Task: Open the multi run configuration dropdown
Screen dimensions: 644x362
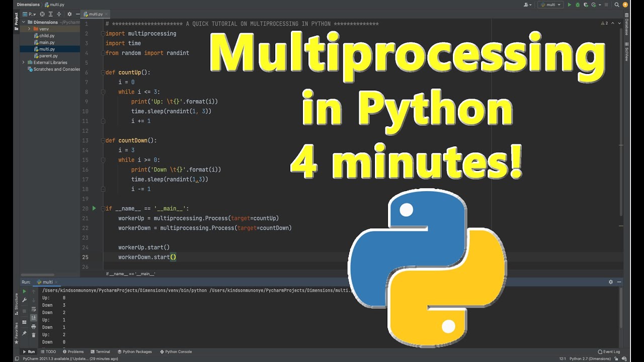Action: [x=550, y=5]
